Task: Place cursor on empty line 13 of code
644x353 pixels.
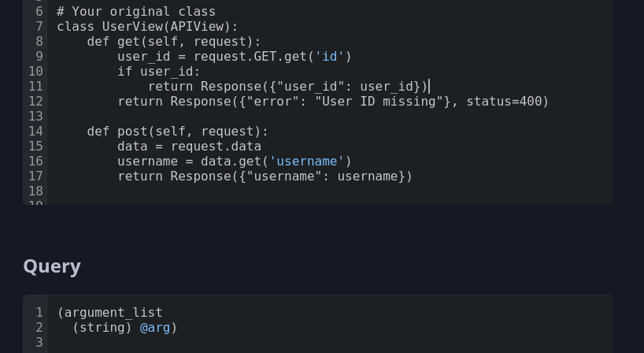Action: click(x=330, y=117)
